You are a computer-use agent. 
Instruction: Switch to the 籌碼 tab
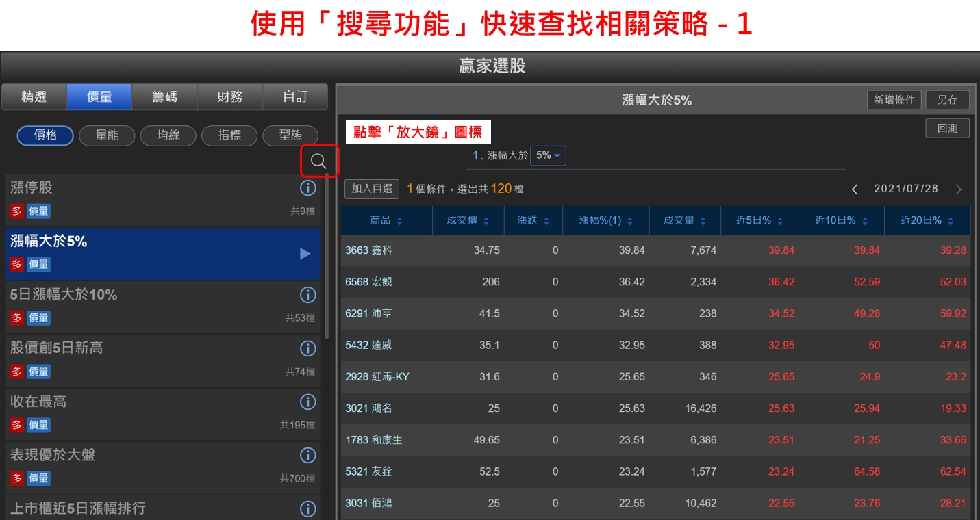click(x=164, y=97)
